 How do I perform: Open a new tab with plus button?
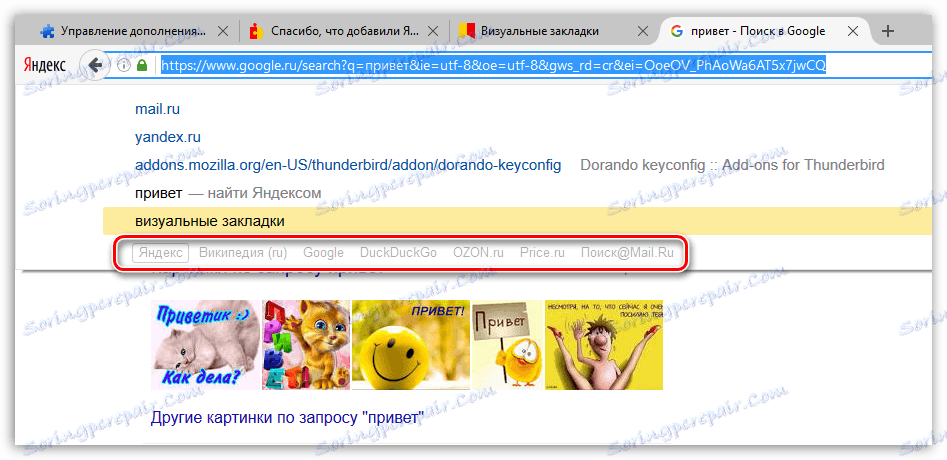(x=887, y=31)
